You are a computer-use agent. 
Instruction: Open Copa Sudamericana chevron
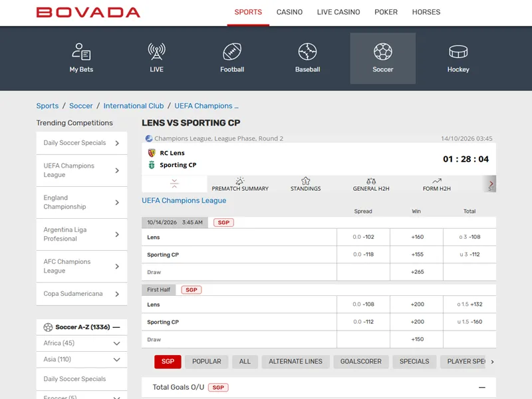tap(117, 294)
